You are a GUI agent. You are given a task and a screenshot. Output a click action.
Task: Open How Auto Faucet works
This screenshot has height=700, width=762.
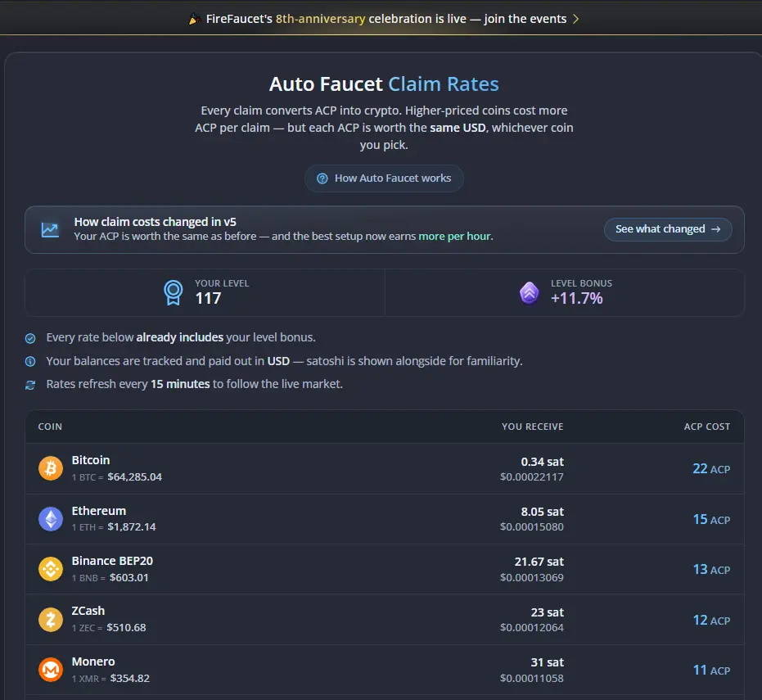click(x=384, y=178)
